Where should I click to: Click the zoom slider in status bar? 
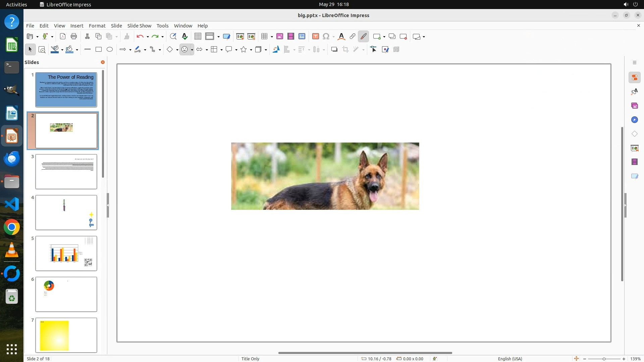[x=604, y=359]
